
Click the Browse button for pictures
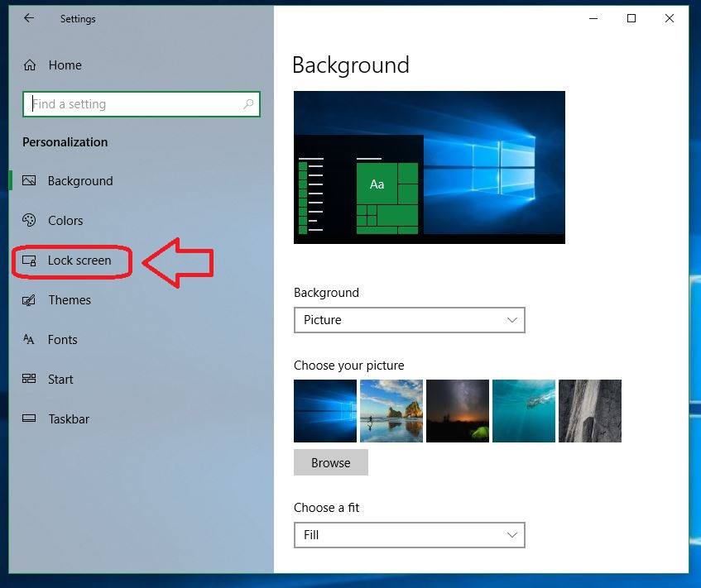(x=330, y=462)
